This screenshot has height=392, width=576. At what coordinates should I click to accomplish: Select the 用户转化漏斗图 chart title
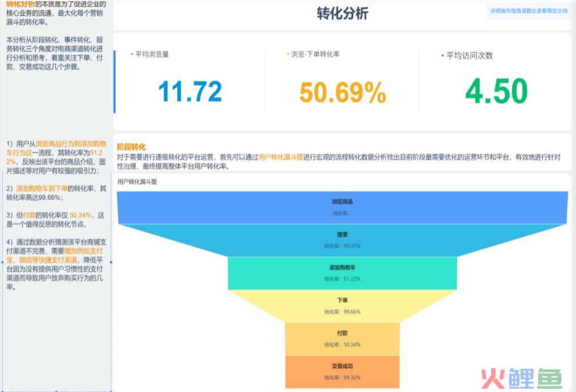pos(137,182)
